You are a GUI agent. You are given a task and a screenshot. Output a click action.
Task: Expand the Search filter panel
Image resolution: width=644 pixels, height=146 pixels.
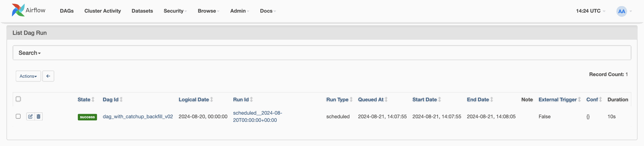(30, 53)
